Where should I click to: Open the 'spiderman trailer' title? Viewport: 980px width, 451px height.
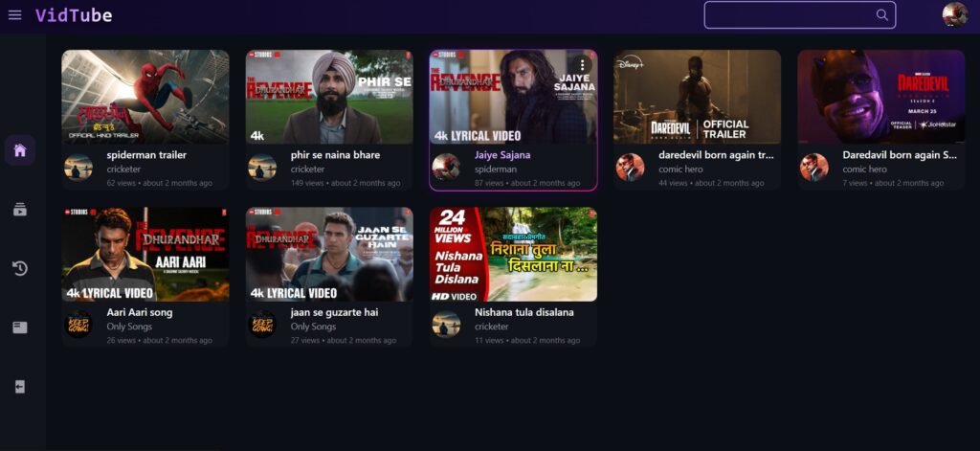coord(146,155)
